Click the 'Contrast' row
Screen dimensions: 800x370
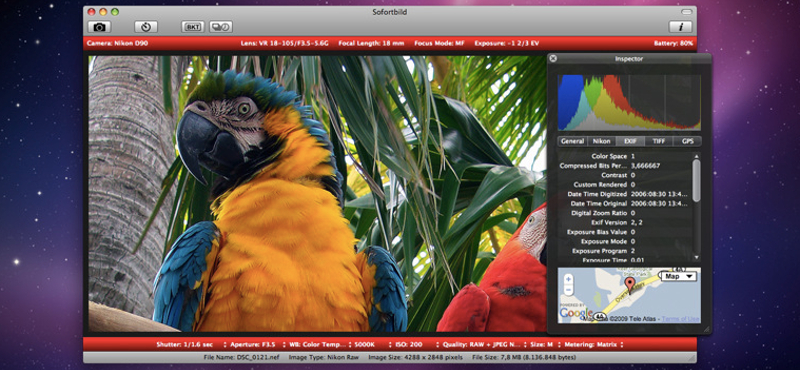pyautogui.click(x=625, y=175)
